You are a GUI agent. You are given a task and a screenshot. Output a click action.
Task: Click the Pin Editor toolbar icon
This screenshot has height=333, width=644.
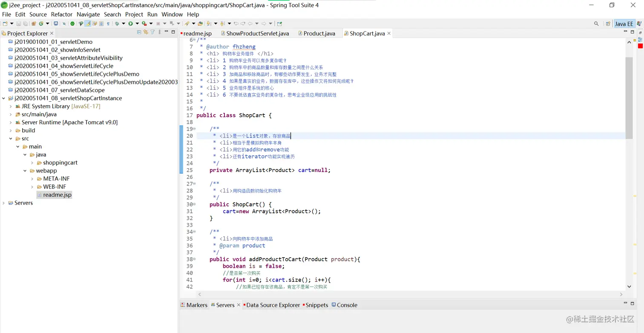click(x=279, y=23)
